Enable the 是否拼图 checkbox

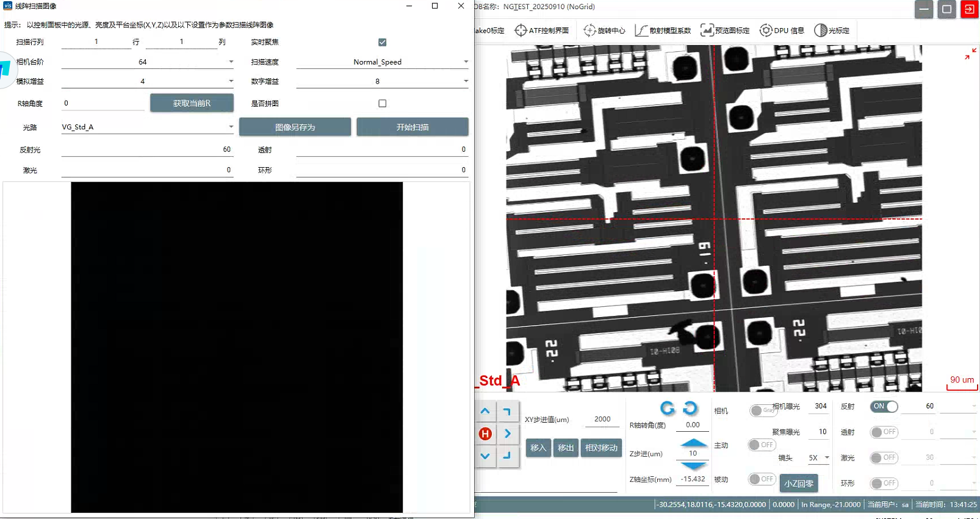(382, 104)
